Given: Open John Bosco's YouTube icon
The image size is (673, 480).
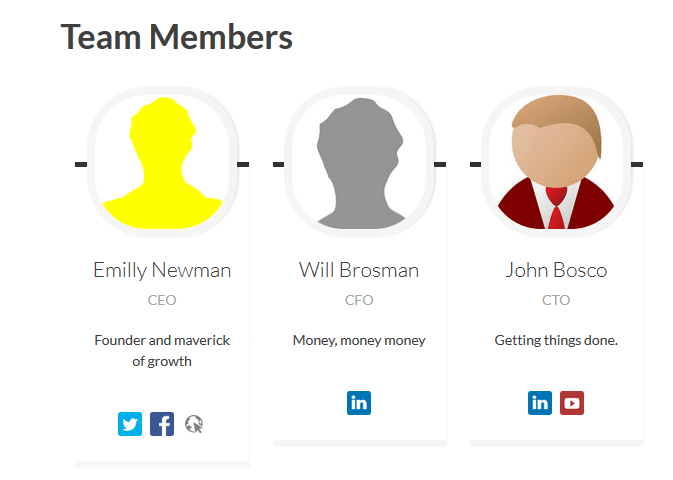Looking at the screenshot, I should point(572,403).
